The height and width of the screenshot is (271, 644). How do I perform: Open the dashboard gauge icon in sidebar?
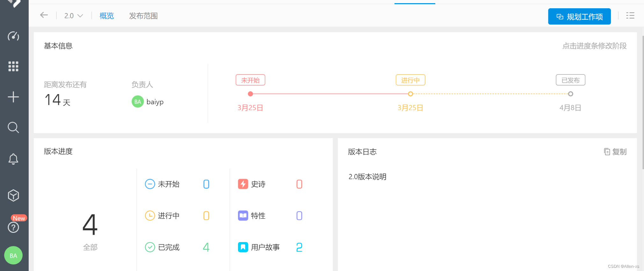13,36
